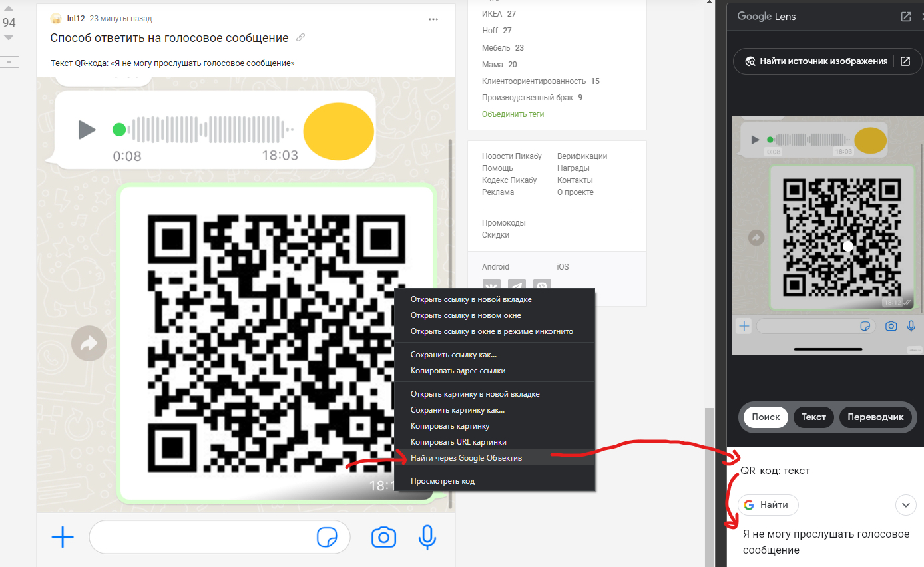924x567 pixels.
Task: Upvote the post with rating 94
Action: [x=9, y=8]
